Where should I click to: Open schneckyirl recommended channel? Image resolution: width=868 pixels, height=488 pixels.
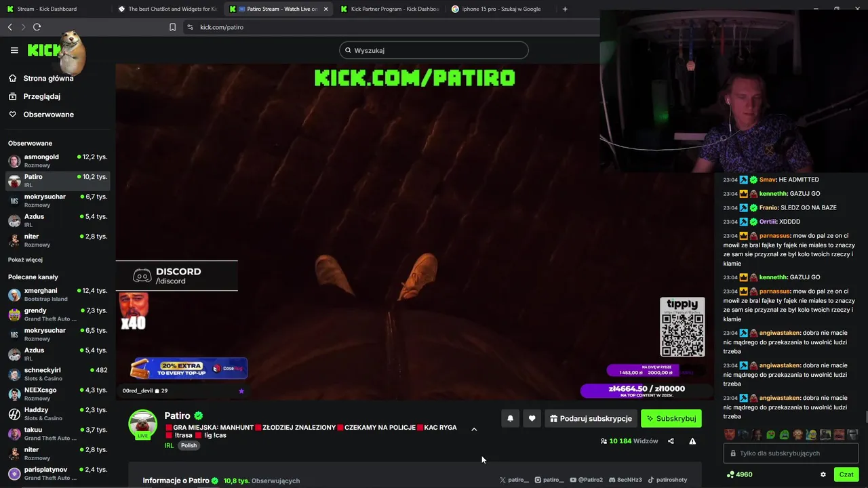[58, 374]
